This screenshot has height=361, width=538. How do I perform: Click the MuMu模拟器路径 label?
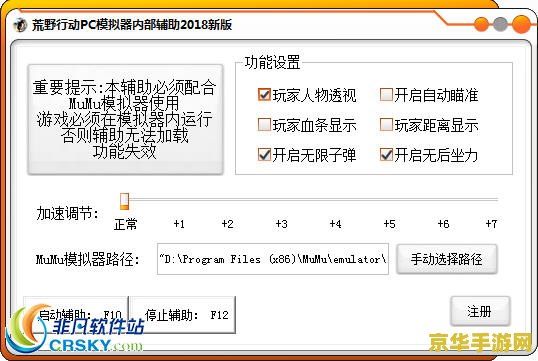tap(88, 259)
